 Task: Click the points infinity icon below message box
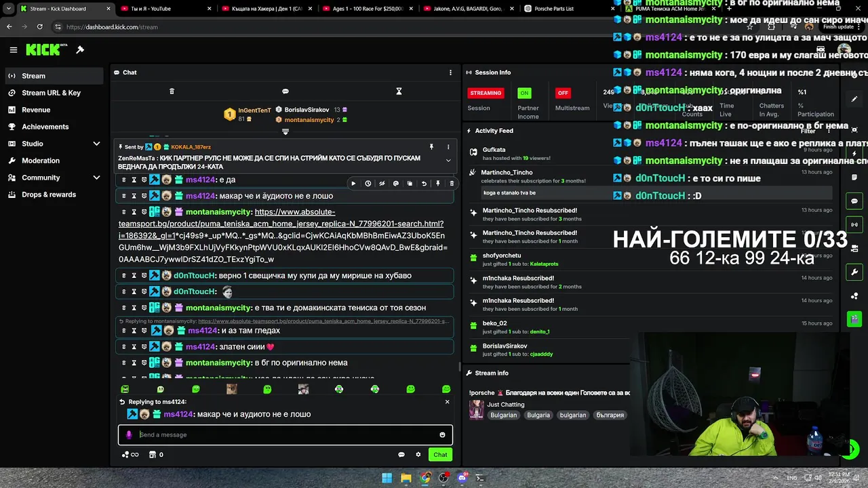(x=130, y=455)
